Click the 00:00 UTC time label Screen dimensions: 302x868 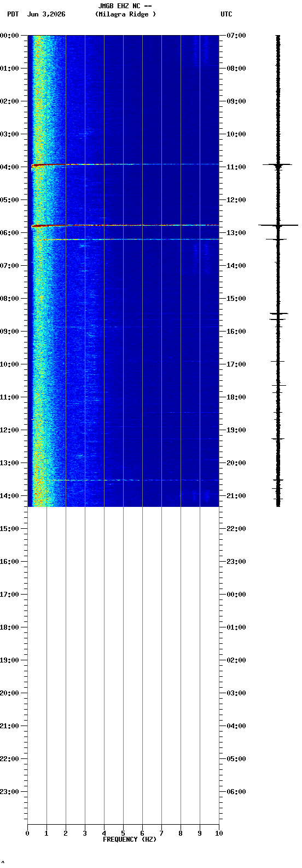(x=236, y=595)
